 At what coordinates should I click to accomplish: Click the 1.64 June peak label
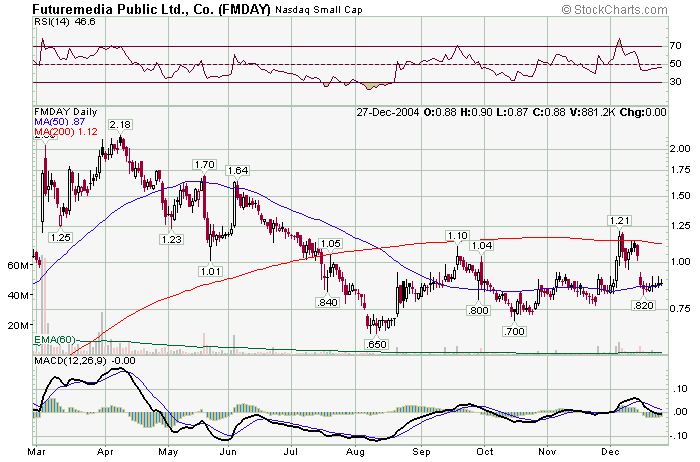point(238,171)
